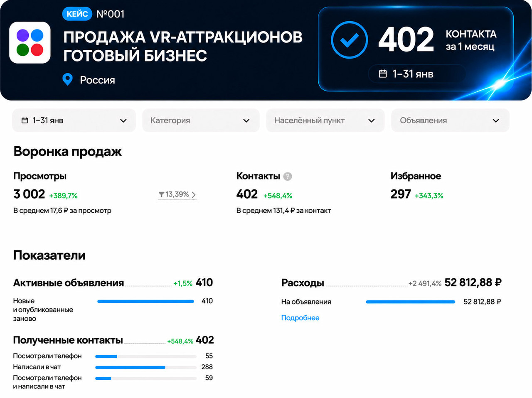Click the text В среднем 131,4 ₽ за контакт

pyautogui.click(x=283, y=211)
